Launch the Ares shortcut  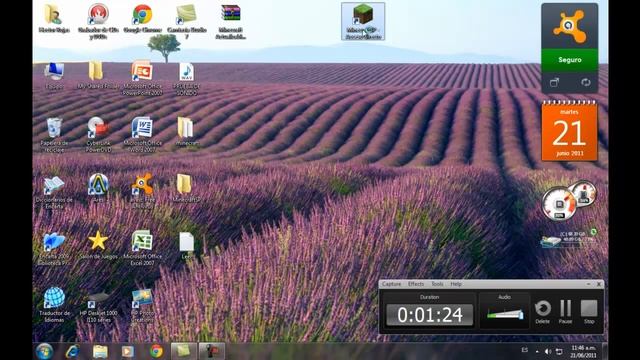98,188
